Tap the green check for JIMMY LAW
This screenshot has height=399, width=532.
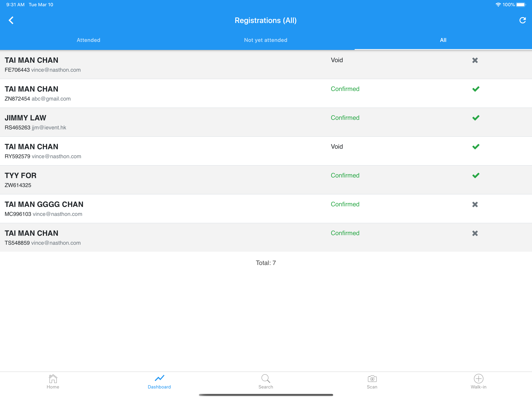tap(476, 118)
